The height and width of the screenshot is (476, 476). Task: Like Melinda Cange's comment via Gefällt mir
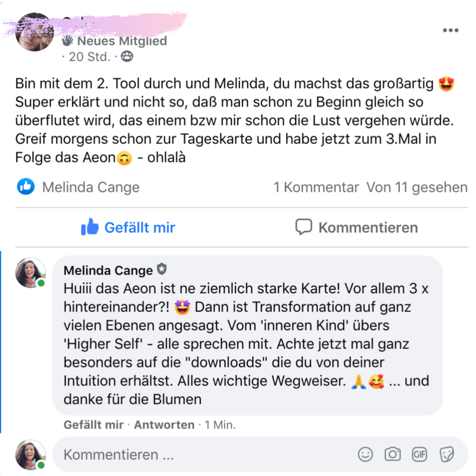[x=93, y=425]
